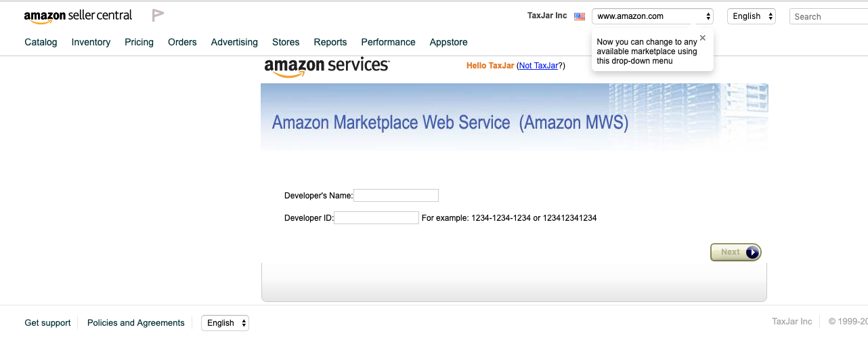Click the Amazon Services logo
The image size is (868, 363).
point(327,67)
